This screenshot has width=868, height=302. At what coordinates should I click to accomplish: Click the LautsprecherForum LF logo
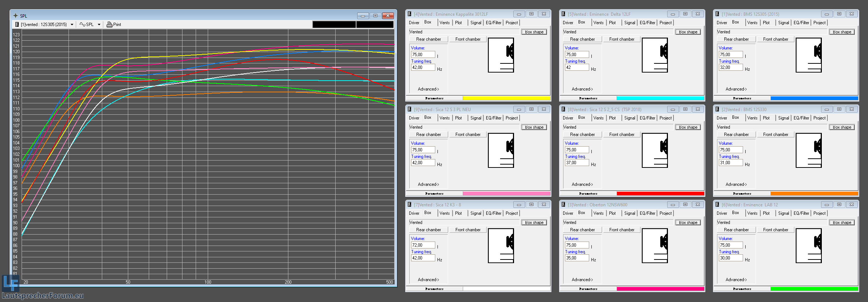10,283
